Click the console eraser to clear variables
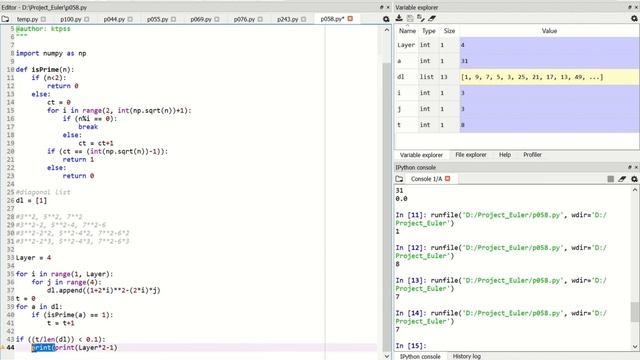 pyautogui.click(x=622, y=179)
